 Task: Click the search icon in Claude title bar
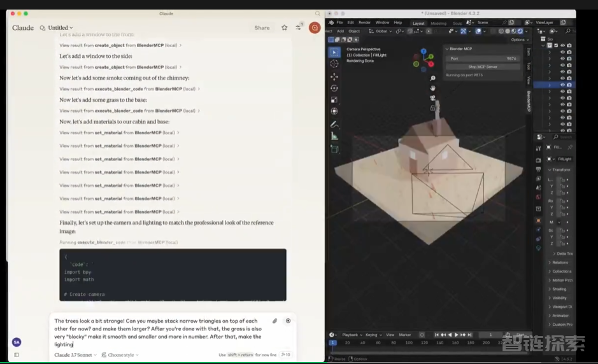pos(317,13)
